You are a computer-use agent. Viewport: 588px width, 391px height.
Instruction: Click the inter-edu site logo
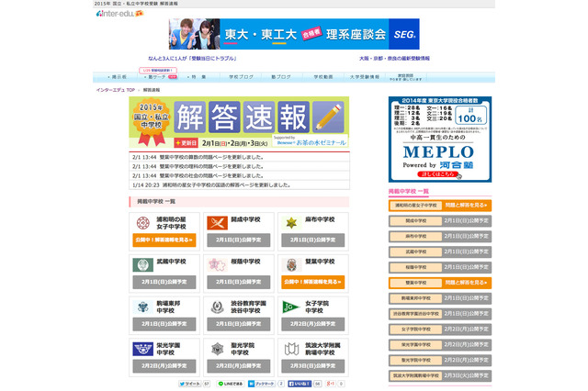pos(119,14)
